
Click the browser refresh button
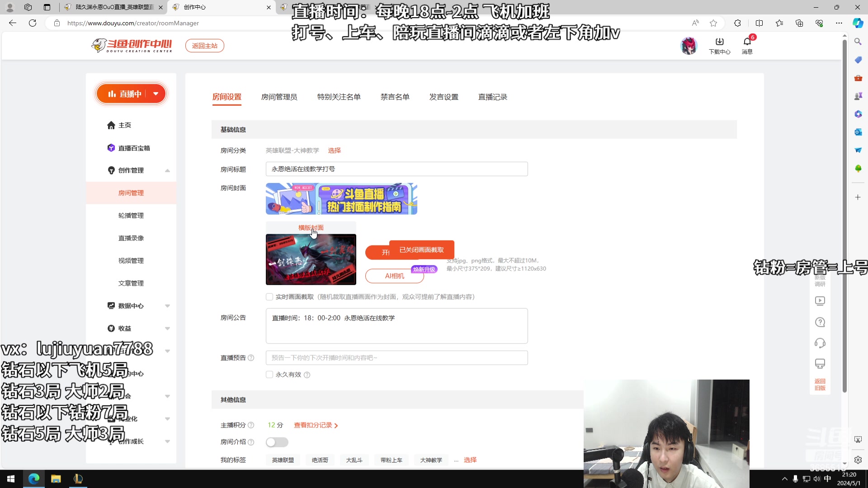point(33,23)
